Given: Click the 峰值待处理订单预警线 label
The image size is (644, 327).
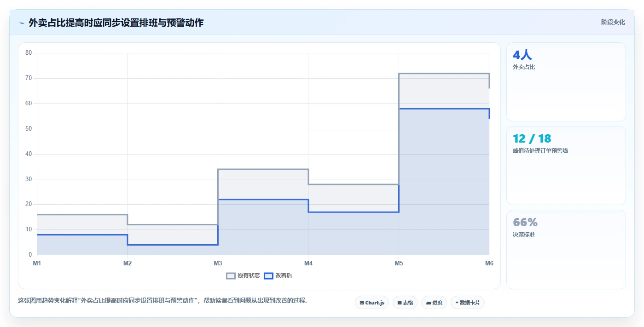Looking at the screenshot, I should coord(540,151).
